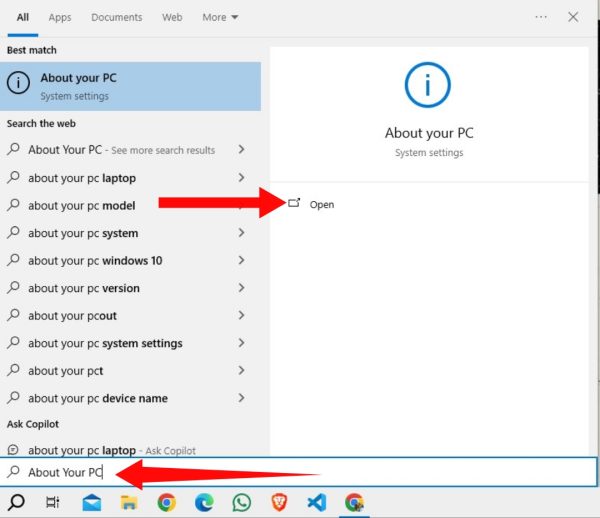Click the magnifier icon in the search box
Screen dimensions: 600x518
tap(13, 471)
